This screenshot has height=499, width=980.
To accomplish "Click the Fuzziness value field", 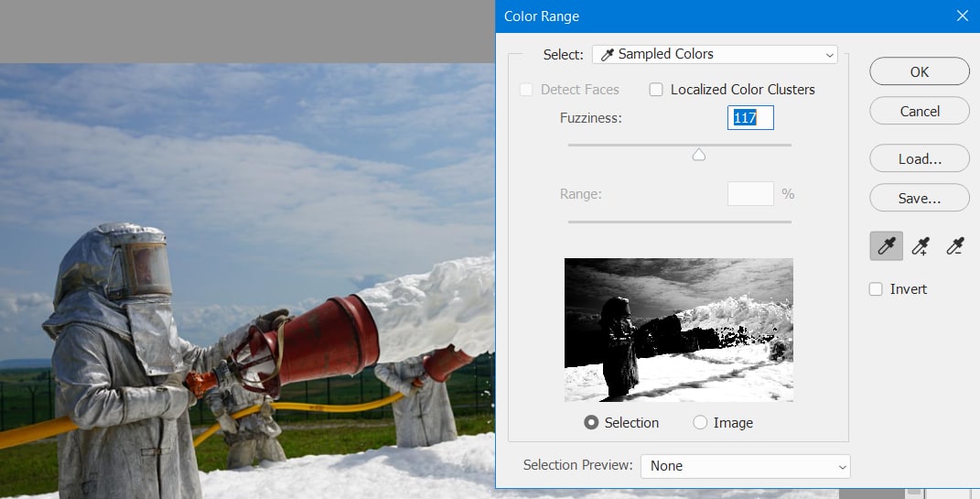I will (x=750, y=117).
